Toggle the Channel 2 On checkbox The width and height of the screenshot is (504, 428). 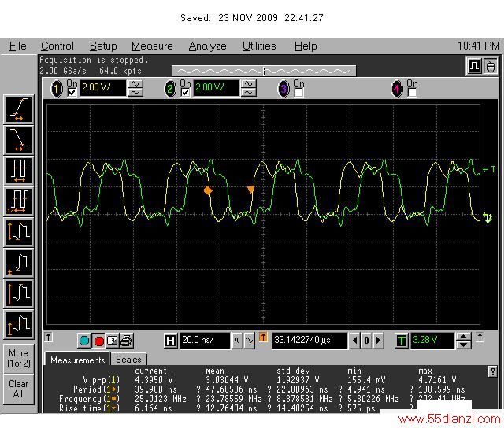pyautogui.click(x=185, y=93)
